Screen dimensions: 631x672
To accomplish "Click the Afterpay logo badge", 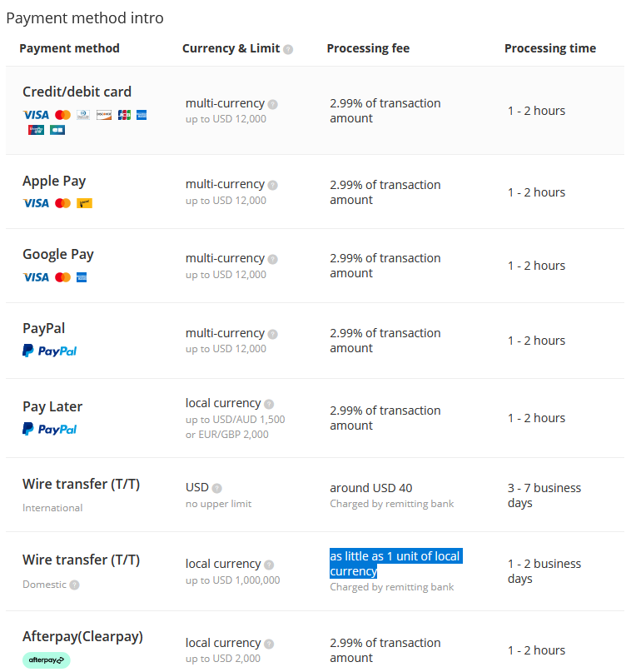I will (x=46, y=660).
